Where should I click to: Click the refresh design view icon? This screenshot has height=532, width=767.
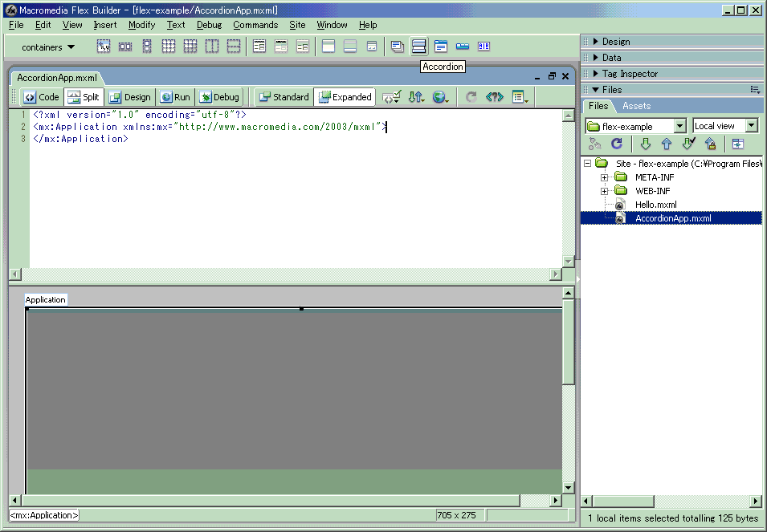[x=471, y=97]
